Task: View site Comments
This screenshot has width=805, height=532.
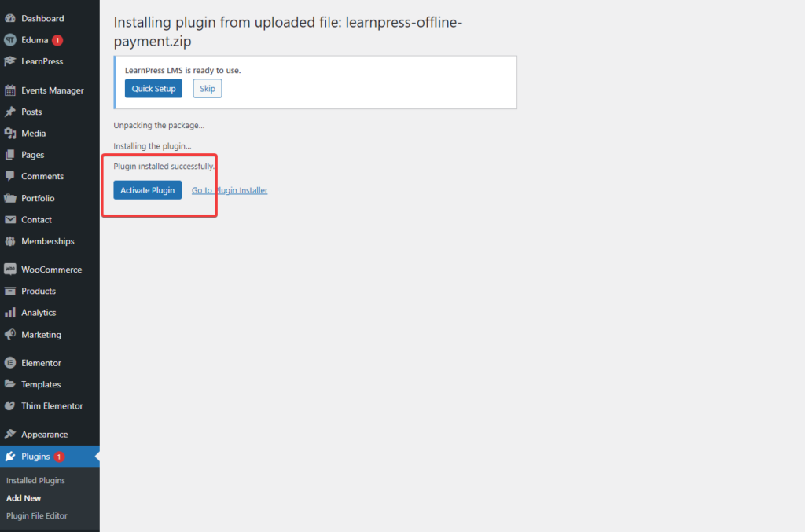Action: coord(41,176)
